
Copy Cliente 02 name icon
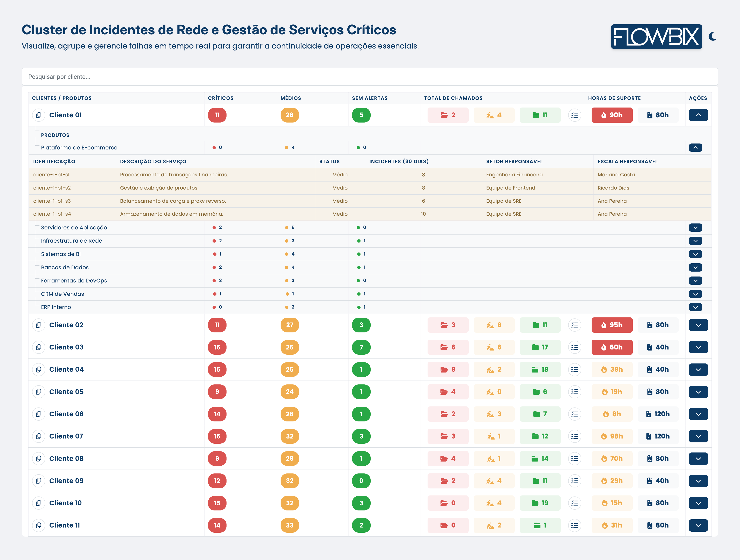39,325
